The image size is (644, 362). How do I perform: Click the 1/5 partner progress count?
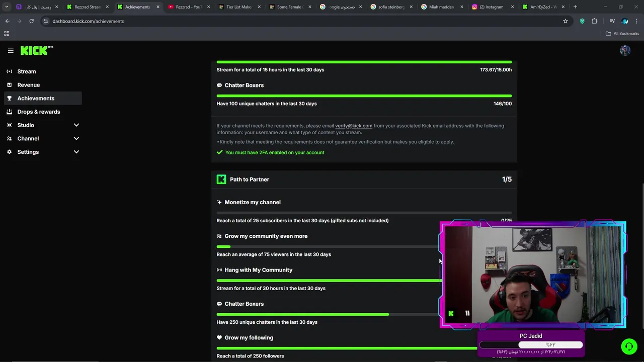(507, 179)
